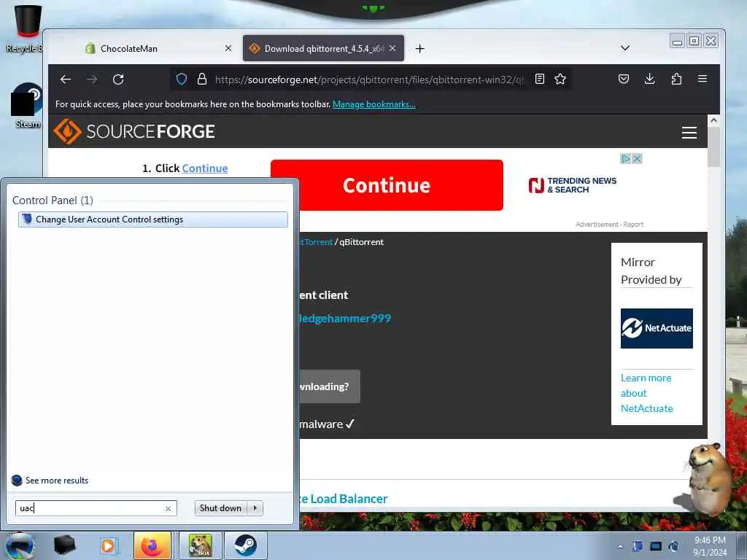Click the AdChoices triangle icon

coord(625,158)
